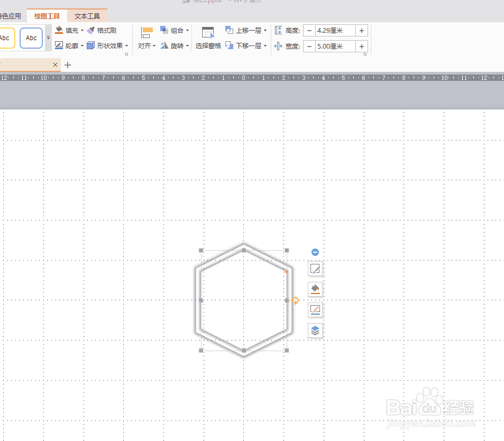Click the 填充 fill bucket icon
The width and height of the screenshot is (504, 441).
(58, 30)
